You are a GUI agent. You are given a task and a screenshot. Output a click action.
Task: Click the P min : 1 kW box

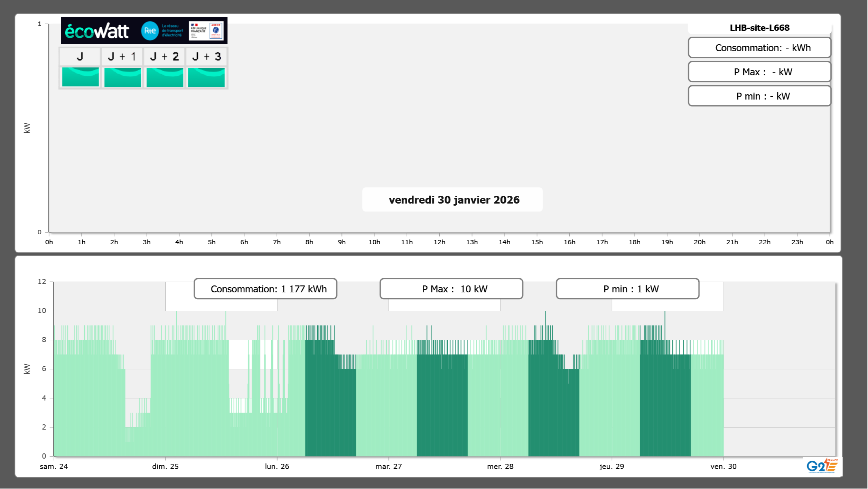point(627,289)
